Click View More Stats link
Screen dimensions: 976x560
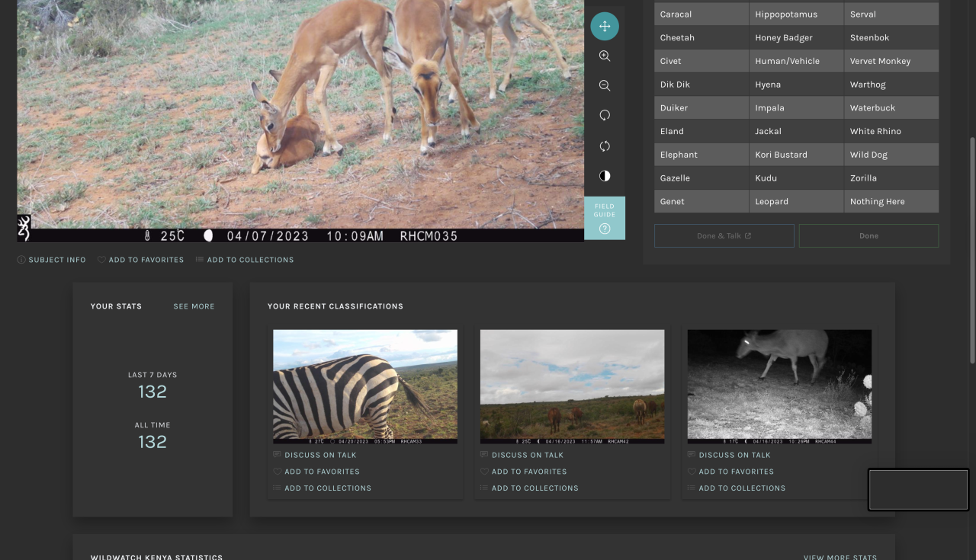(840, 557)
